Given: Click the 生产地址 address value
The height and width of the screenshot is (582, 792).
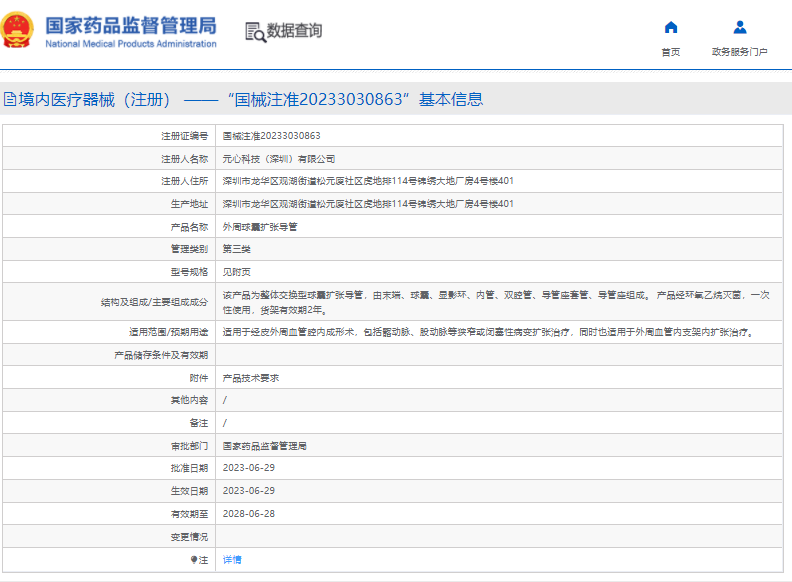Looking at the screenshot, I should pos(368,204).
